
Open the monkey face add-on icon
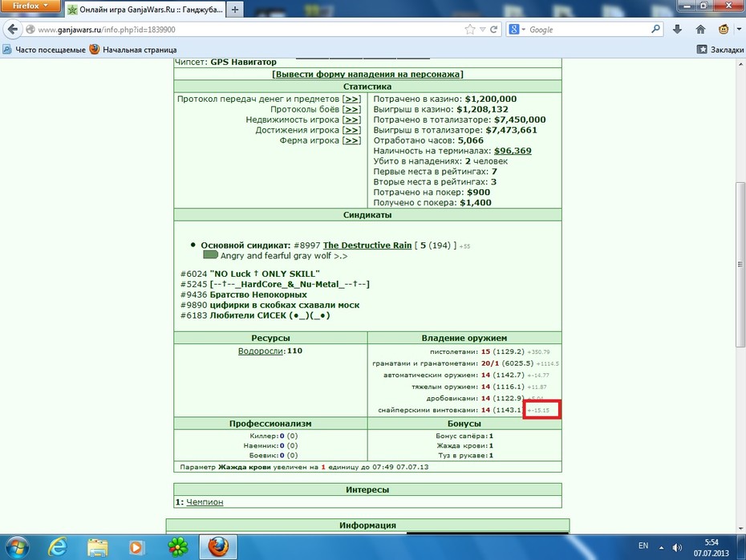(x=724, y=30)
